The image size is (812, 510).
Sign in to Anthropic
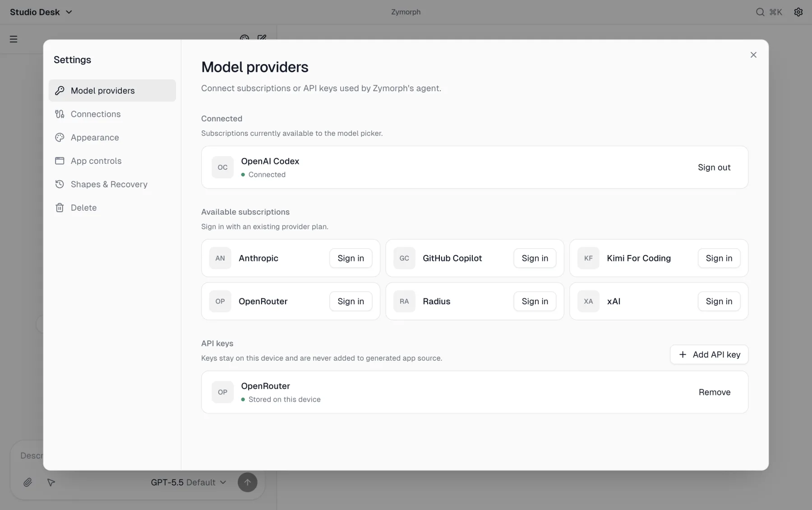coord(351,258)
